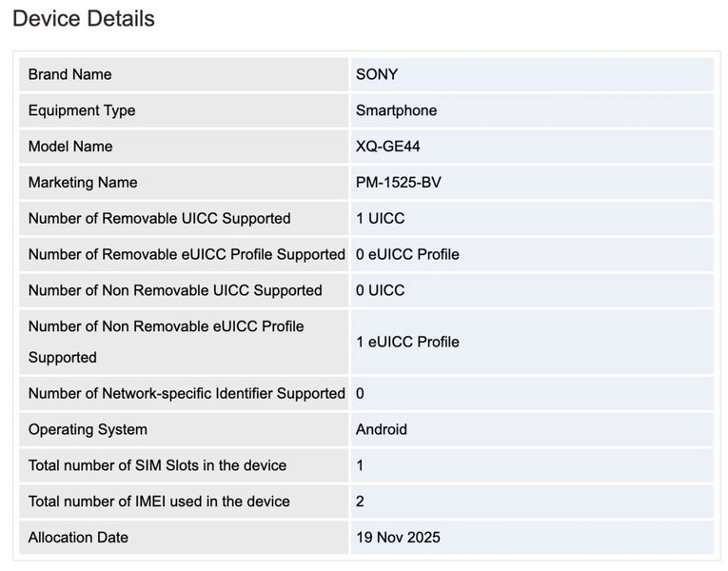728x571 pixels.
Task: Click the PM-1525-BV marketing name value
Action: click(399, 183)
